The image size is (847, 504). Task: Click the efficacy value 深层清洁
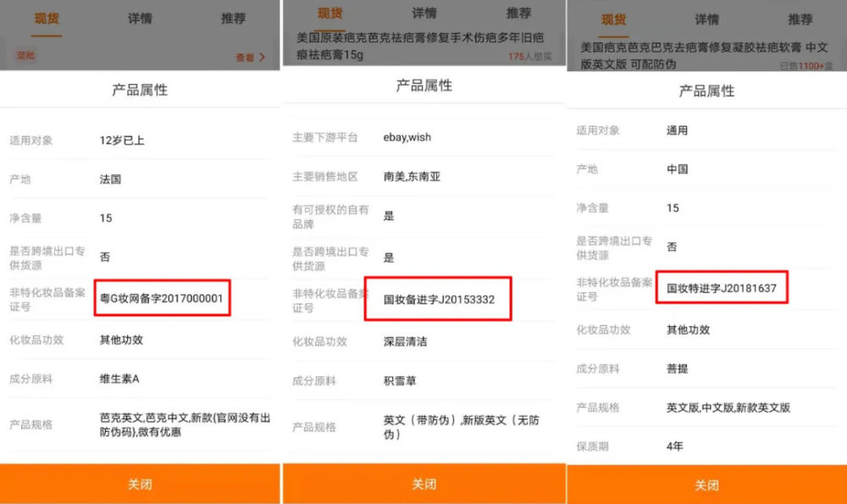405,341
